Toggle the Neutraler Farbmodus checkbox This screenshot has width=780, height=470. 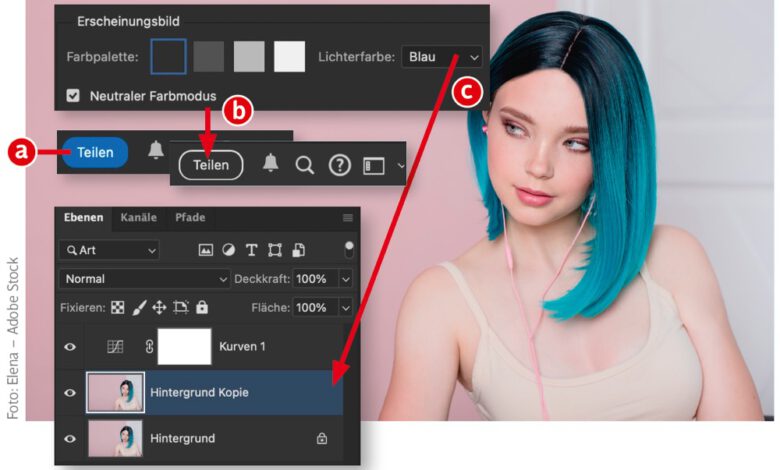(x=73, y=95)
